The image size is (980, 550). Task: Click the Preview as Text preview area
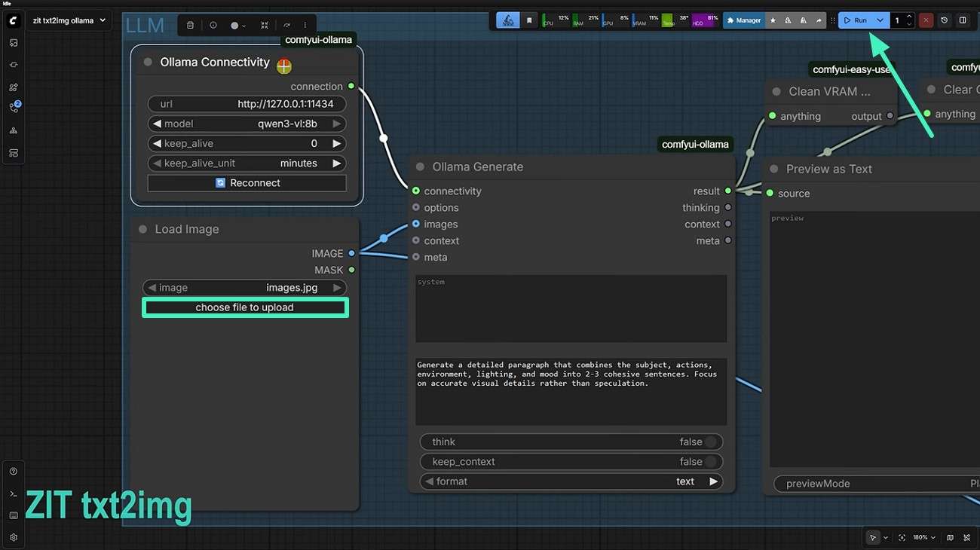click(874, 339)
